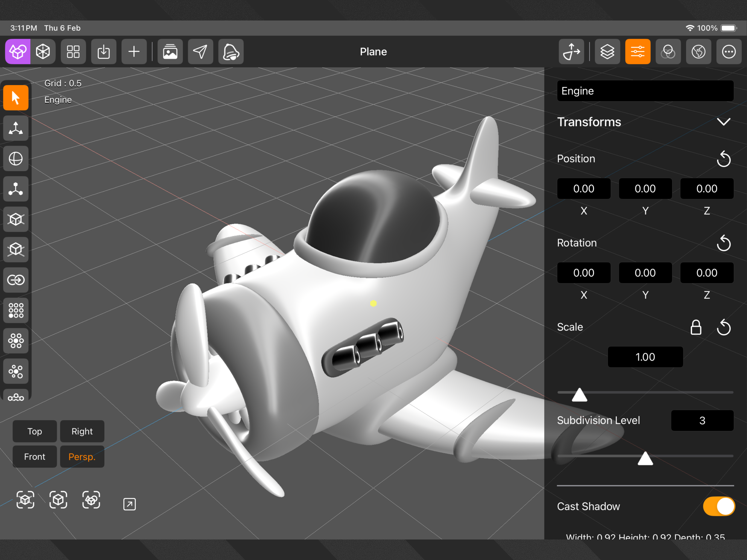Switch to the Top view

click(x=34, y=431)
